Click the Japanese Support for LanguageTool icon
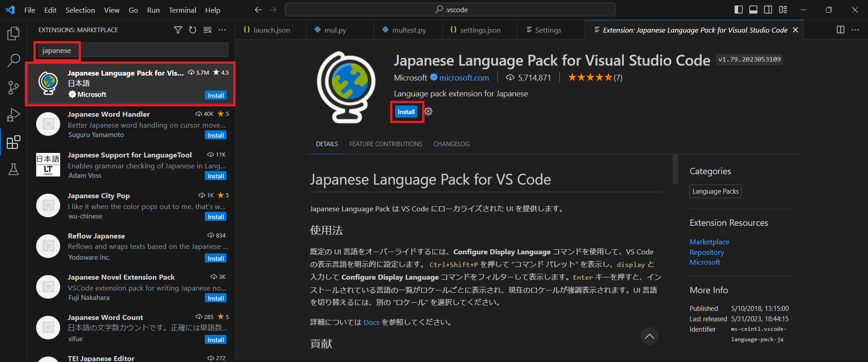Viewport: 868px width, 362px height. (x=48, y=165)
